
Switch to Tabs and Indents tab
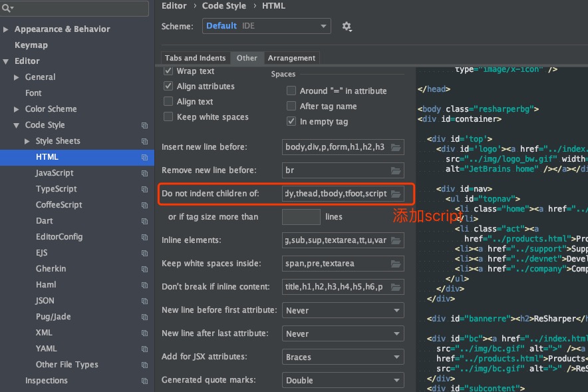click(196, 58)
